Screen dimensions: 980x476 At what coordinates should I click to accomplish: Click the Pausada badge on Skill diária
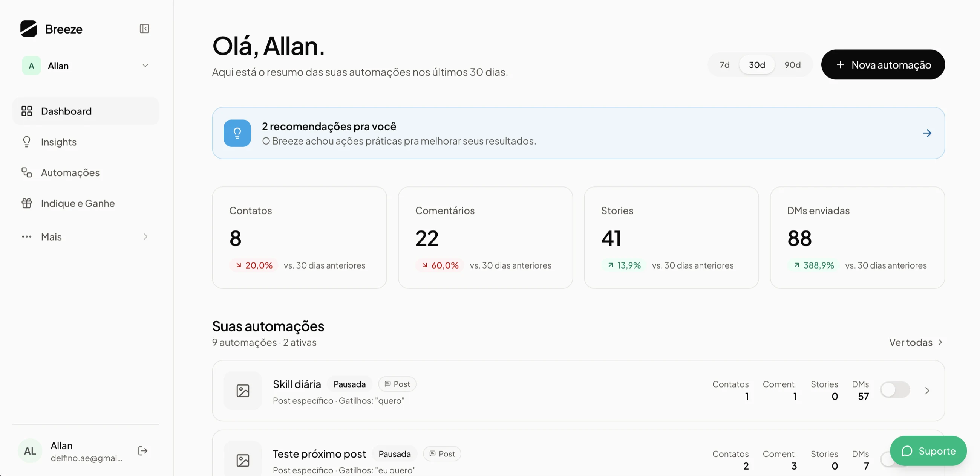[x=349, y=384]
